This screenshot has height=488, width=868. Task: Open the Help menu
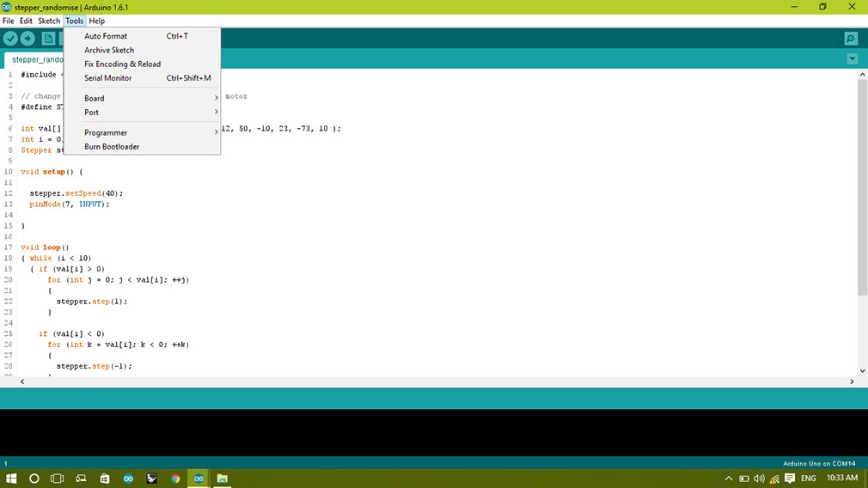point(97,21)
